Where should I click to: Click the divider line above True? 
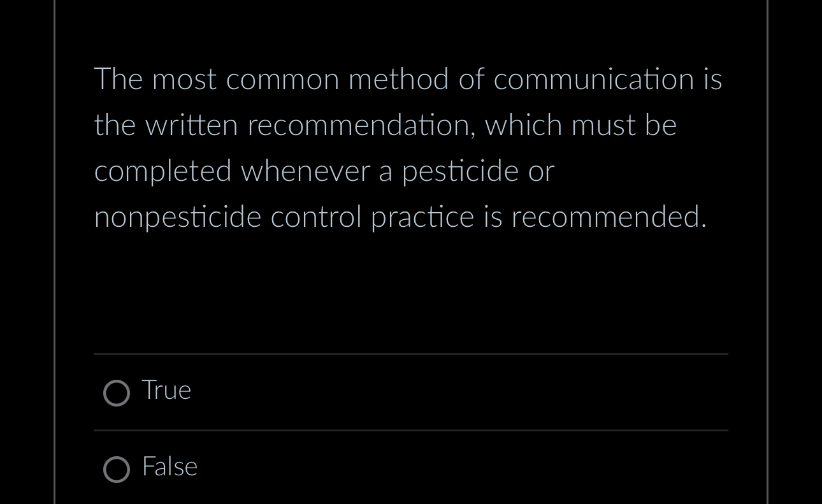click(411, 354)
